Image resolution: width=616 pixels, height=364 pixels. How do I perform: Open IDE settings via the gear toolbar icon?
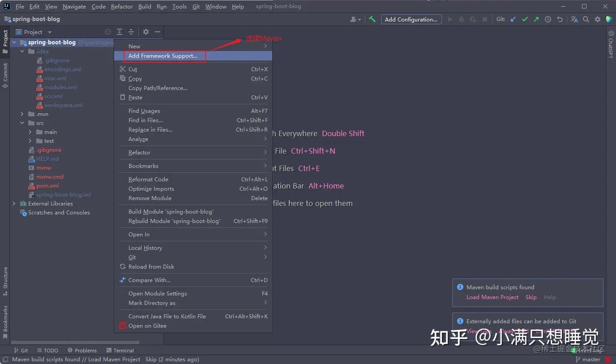click(597, 19)
